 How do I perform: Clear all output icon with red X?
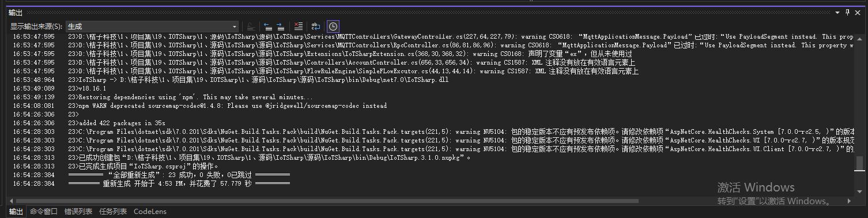(298, 27)
